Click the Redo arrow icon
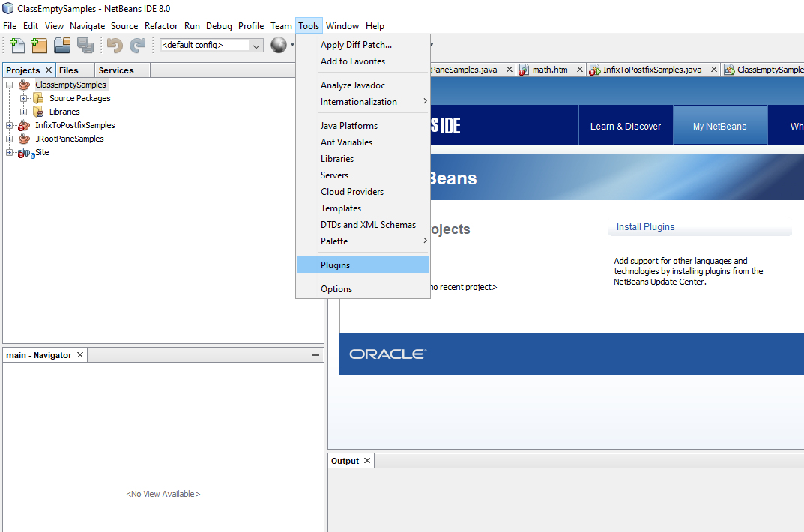 137,46
